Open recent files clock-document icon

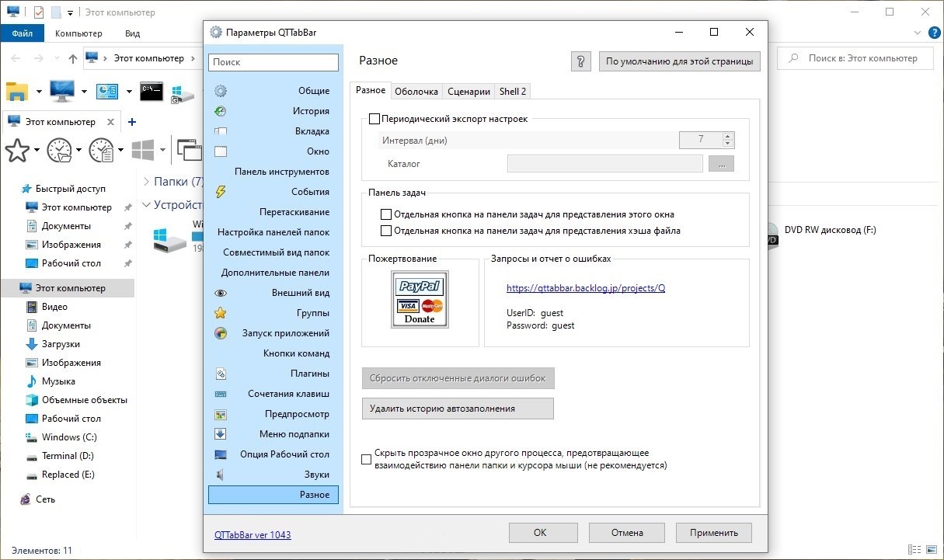(x=102, y=150)
